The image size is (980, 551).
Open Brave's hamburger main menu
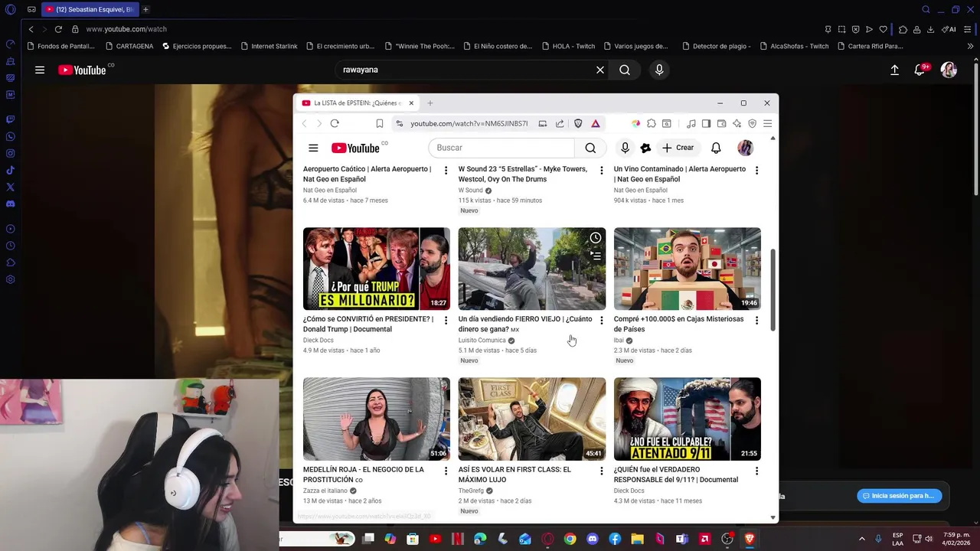[767, 123]
